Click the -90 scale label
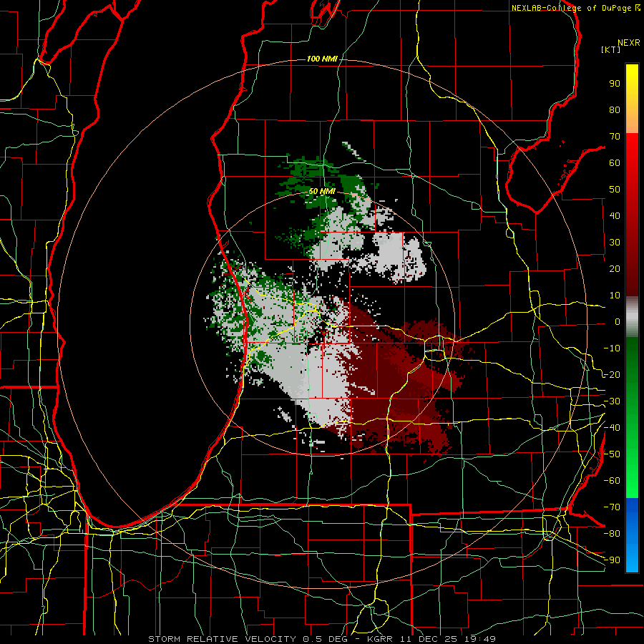 (612, 560)
